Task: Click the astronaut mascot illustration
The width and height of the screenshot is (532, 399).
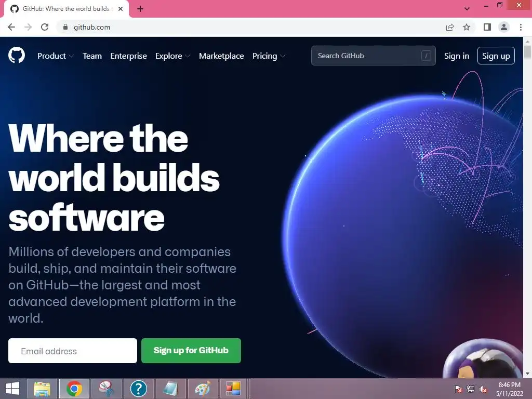Action: tap(483, 359)
